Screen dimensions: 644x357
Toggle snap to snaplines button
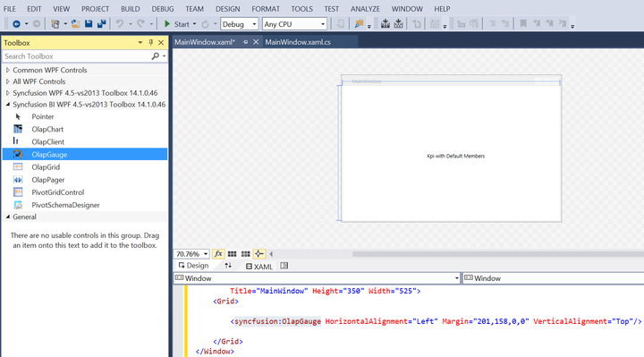[x=259, y=254]
